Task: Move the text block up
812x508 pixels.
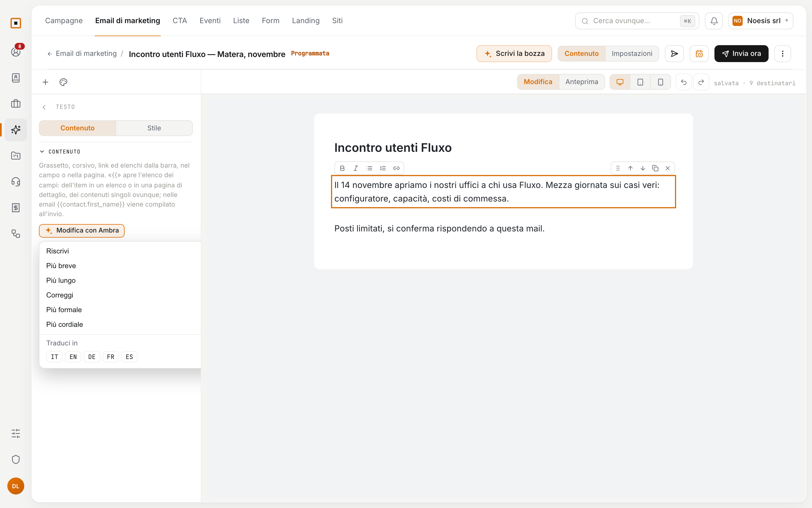Action: click(x=630, y=168)
